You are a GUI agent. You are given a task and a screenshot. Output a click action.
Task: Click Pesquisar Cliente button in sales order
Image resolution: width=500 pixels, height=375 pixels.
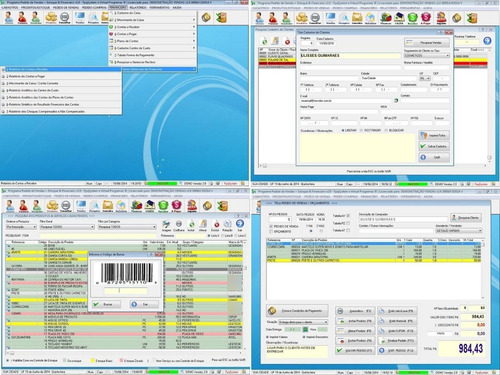(466, 218)
